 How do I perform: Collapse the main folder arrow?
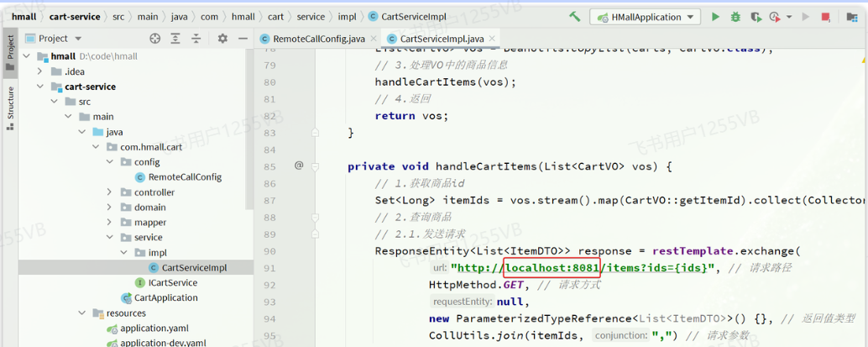point(67,117)
